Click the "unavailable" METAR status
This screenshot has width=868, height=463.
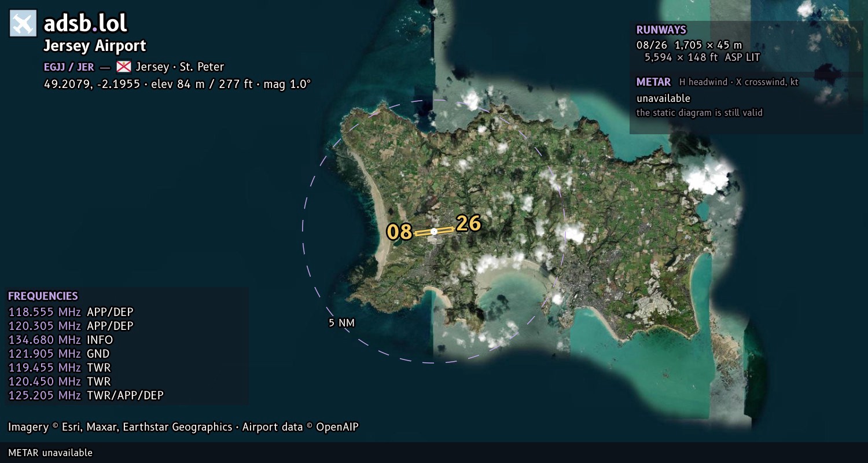click(663, 98)
